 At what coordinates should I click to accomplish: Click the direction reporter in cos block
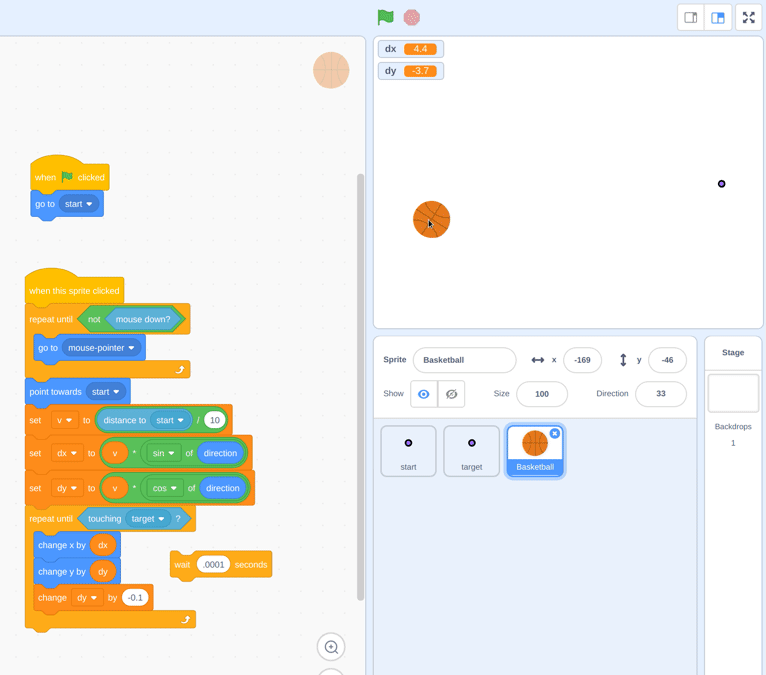[x=222, y=488]
